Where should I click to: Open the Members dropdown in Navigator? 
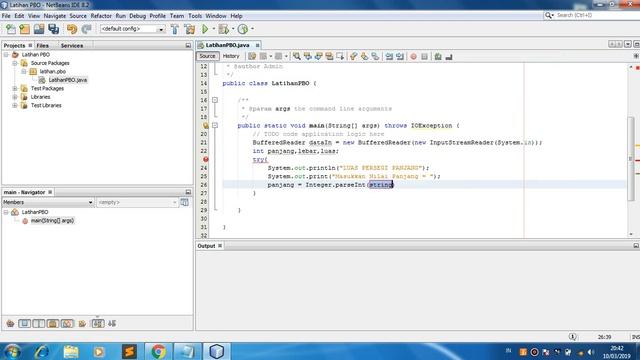(x=48, y=202)
